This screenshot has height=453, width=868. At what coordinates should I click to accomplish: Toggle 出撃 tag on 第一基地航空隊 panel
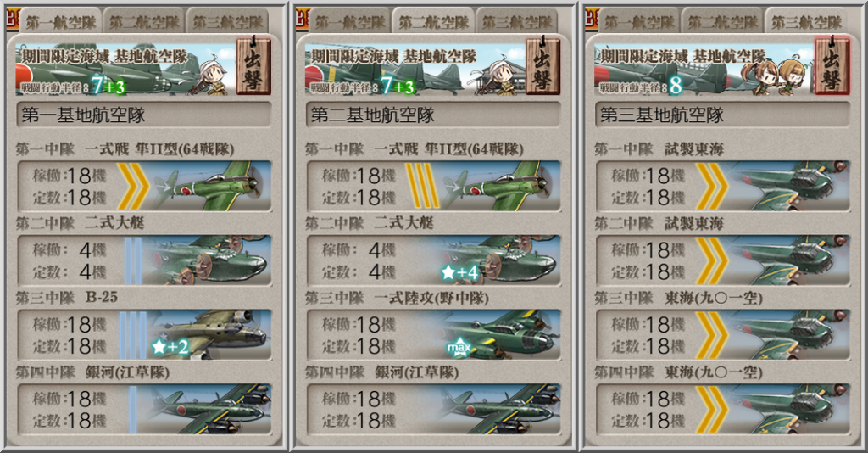coord(253,65)
